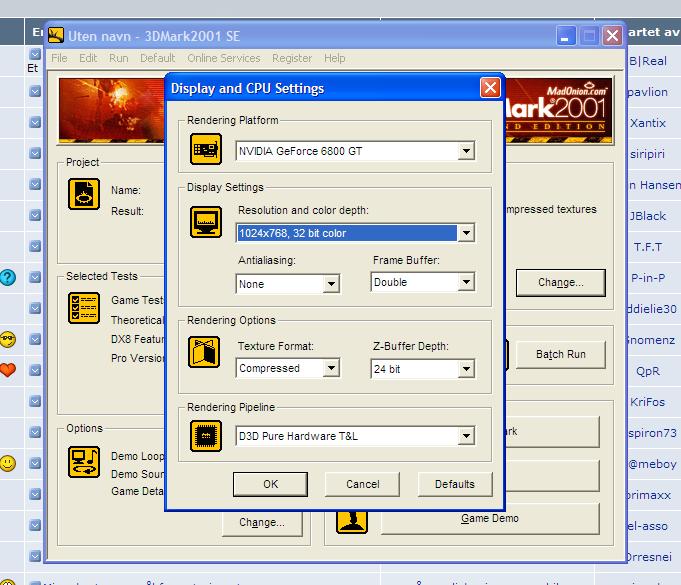Open the Z-Buffer Depth dropdown
Viewport: 681px width, 585px height.
466,369
